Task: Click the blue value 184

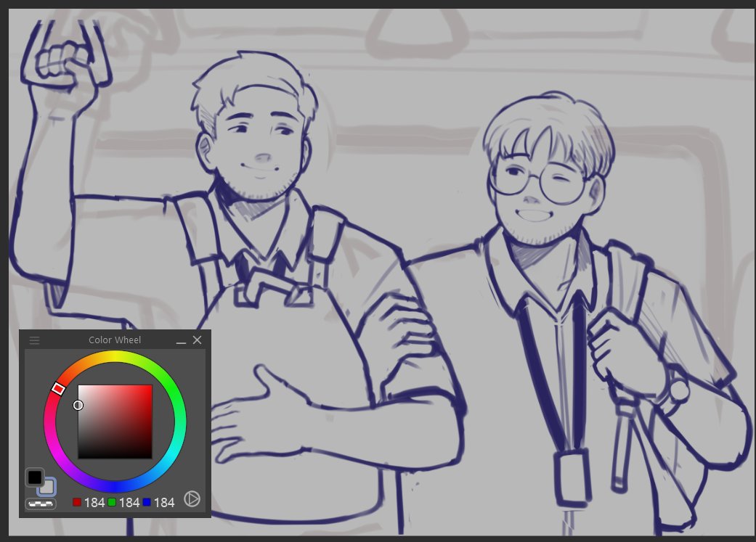Action: coord(164,503)
